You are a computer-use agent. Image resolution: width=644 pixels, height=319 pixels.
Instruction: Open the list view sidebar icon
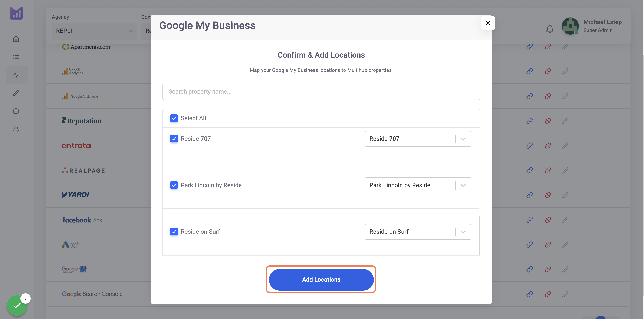tap(16, 57)
